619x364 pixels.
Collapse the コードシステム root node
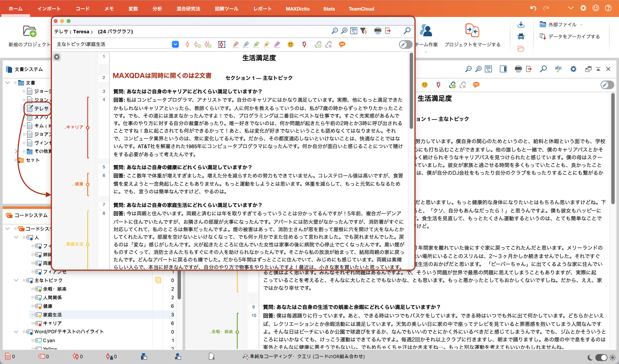click(8, 229)
